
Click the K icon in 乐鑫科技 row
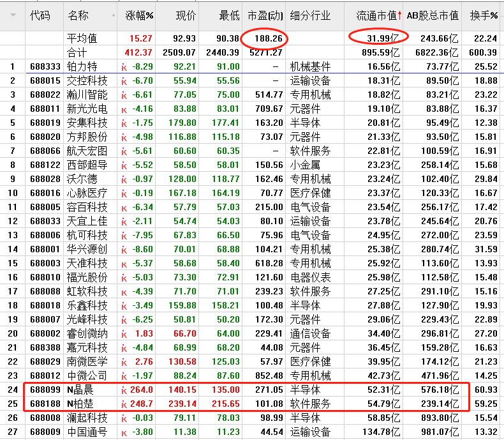tap(124, 307)
